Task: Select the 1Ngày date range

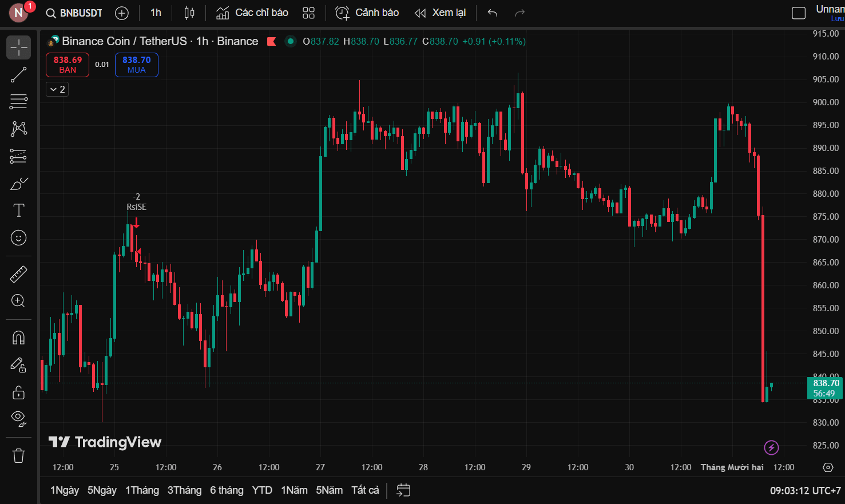Action: coord(65,490)
